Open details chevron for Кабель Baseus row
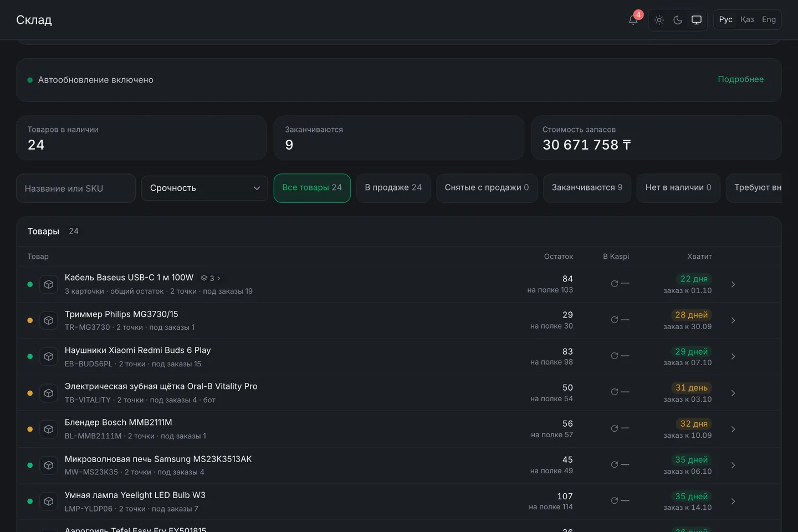The height and width of the screenshot is (532, 798). pyautogui.click(x=733, y=284)
